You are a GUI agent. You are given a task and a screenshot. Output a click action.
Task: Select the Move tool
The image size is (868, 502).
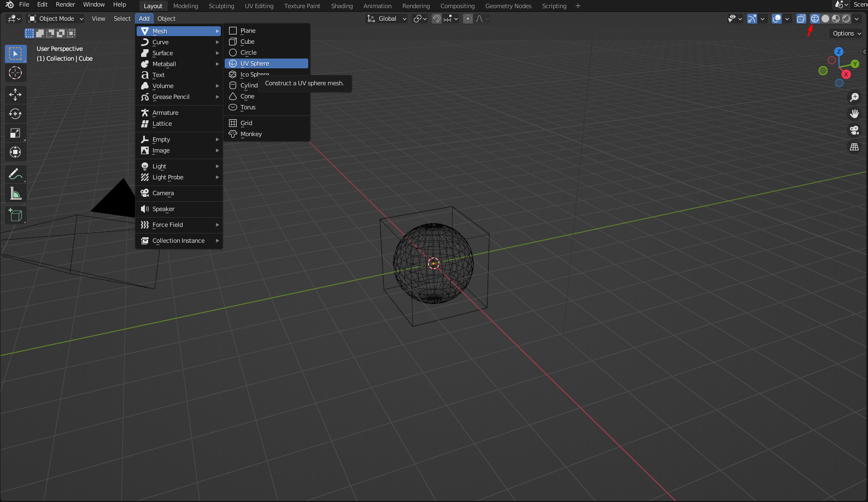15,95
